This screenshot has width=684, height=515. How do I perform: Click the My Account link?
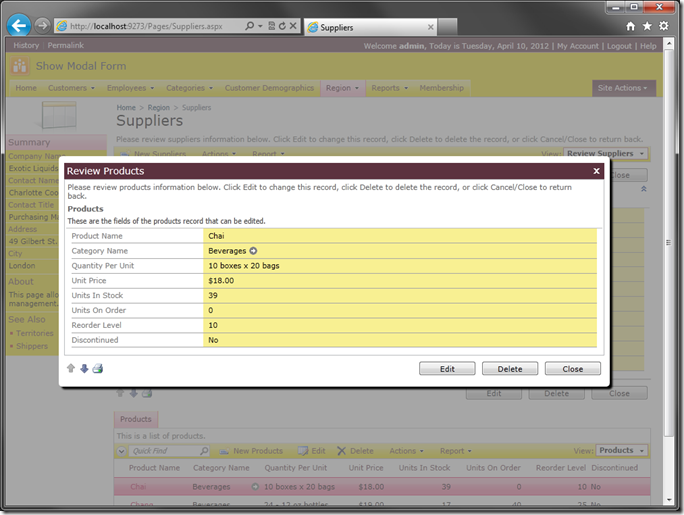click(578, 46)
